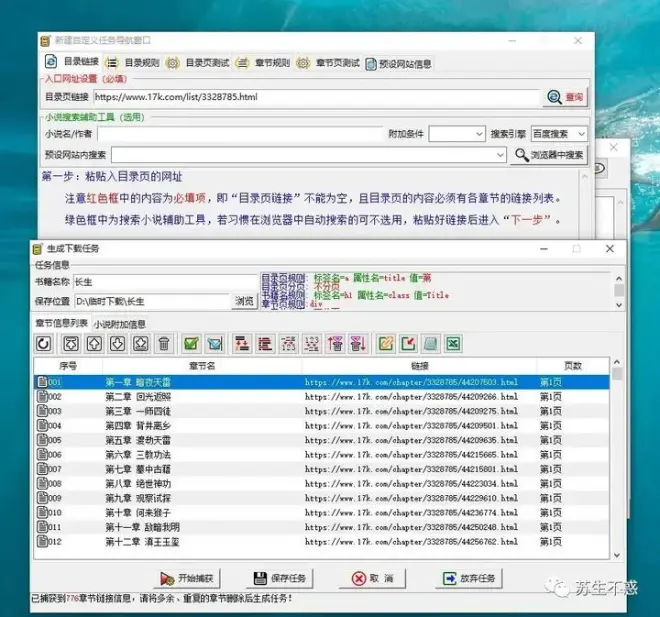Click the 浏览 browse button

[244, 300]
